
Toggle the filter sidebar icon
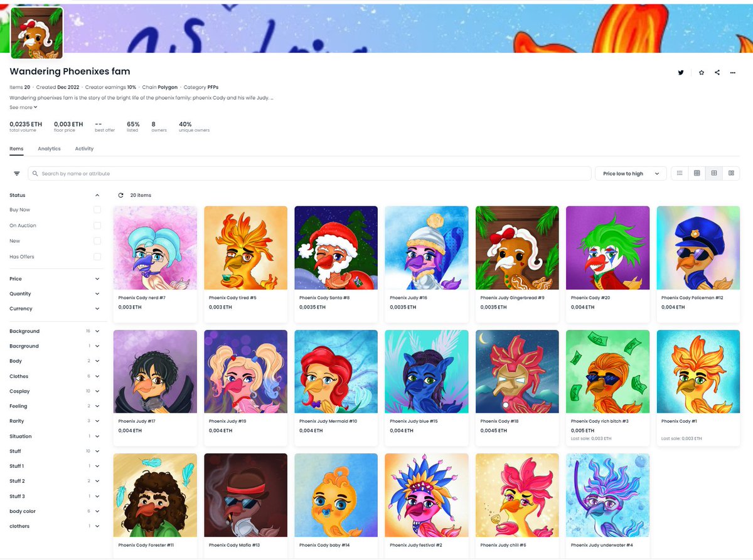click(17, 174)
